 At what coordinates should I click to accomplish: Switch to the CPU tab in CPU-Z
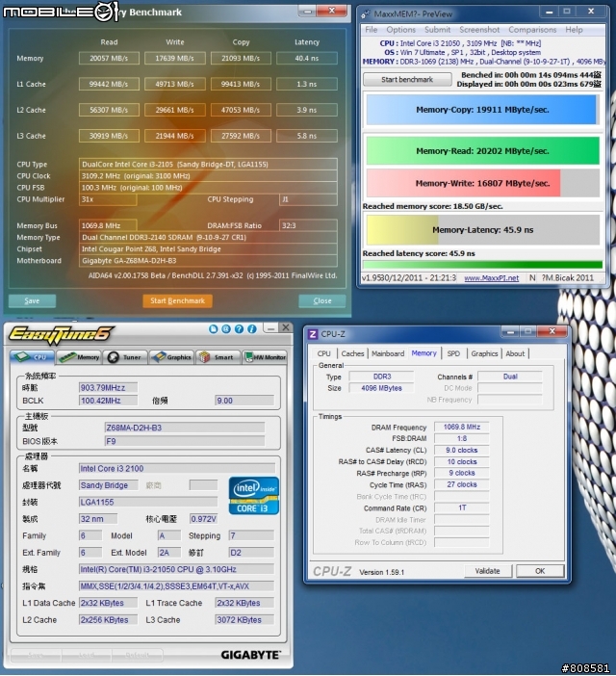[324, 353]
